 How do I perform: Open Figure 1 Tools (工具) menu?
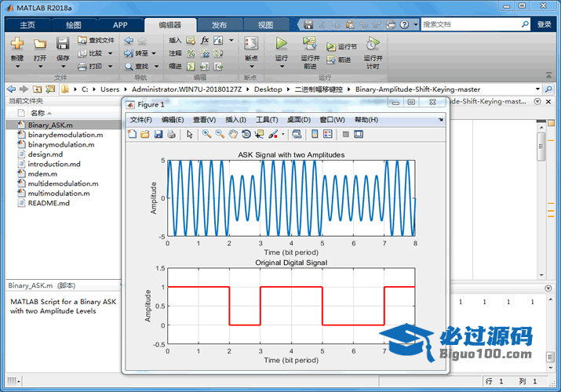(267, 120)
